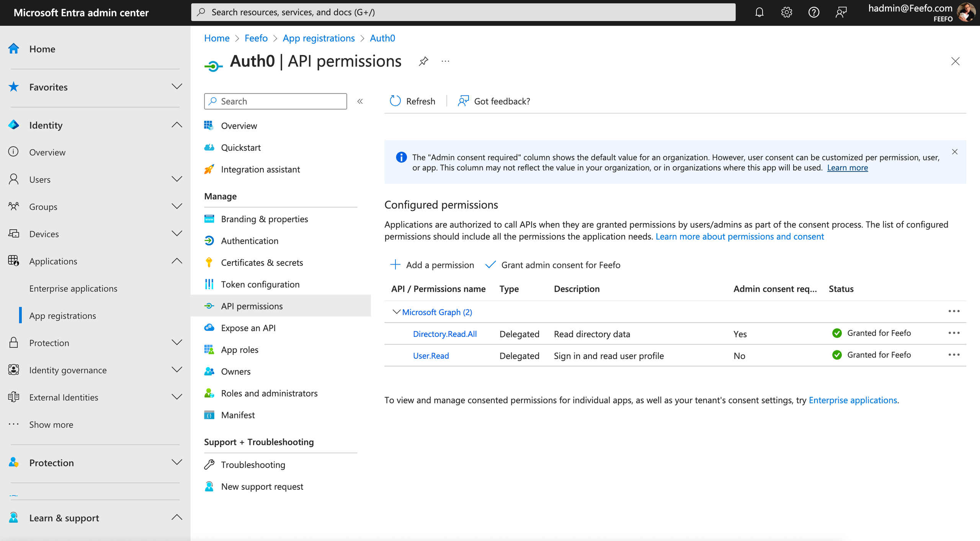Expand the Favorites section
980x541 pixels.
pos(176,87)
